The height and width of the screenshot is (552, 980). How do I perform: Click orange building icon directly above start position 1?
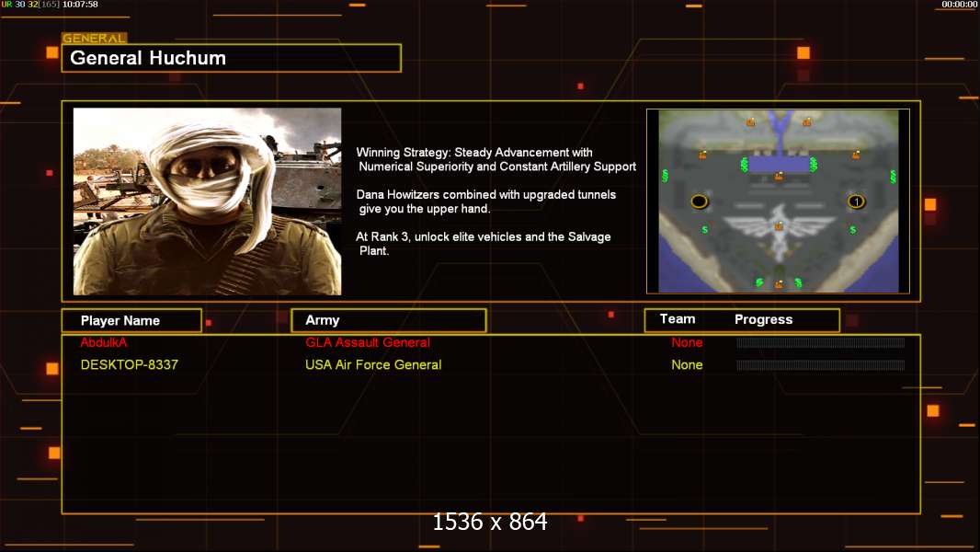pos(856,155)
